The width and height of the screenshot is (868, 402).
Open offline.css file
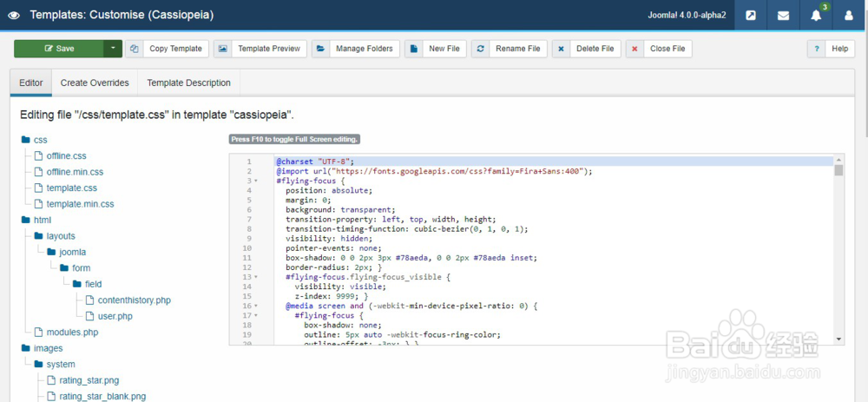[x=61, y=156]
